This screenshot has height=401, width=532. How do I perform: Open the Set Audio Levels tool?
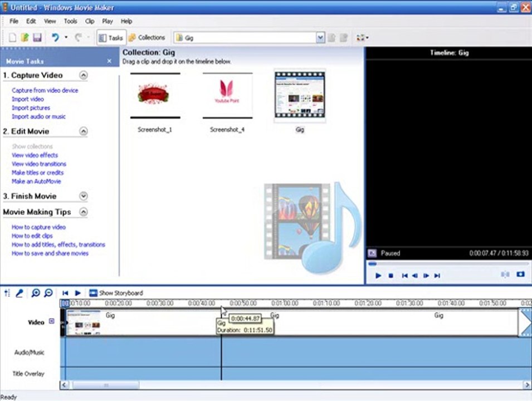pyautogui.click(x=7, y=293)
